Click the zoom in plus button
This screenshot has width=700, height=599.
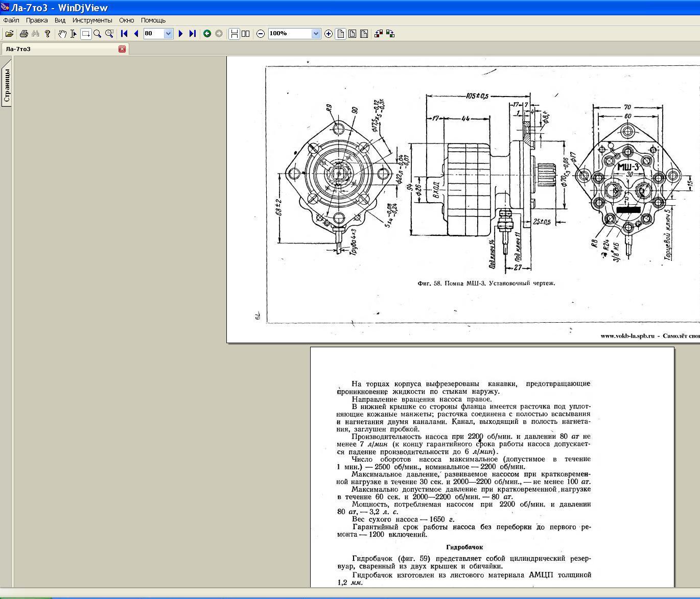coord(328,34)
